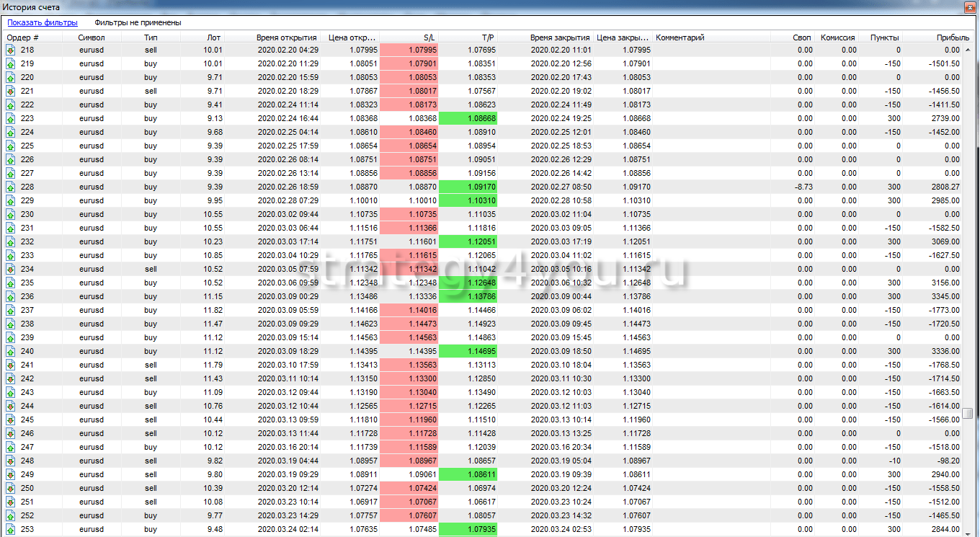Click the order icon in row 241

point(10,365)
